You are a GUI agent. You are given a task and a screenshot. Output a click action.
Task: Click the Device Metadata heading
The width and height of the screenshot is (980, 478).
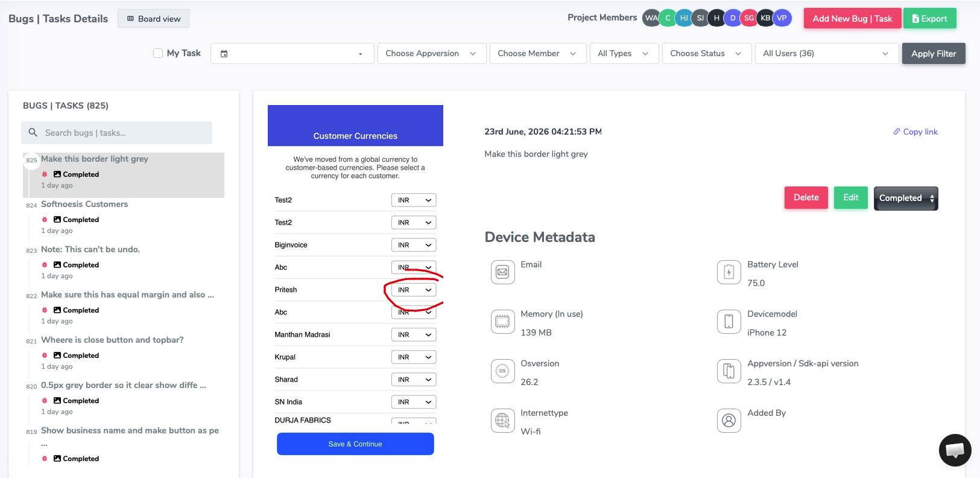click(540, 237)
